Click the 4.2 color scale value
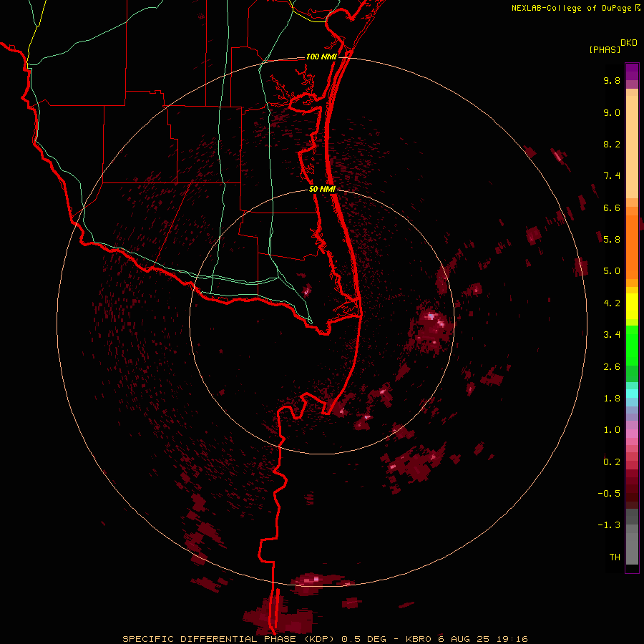The image size is (644, 644). pyautogui.click(x=612, y=303)
